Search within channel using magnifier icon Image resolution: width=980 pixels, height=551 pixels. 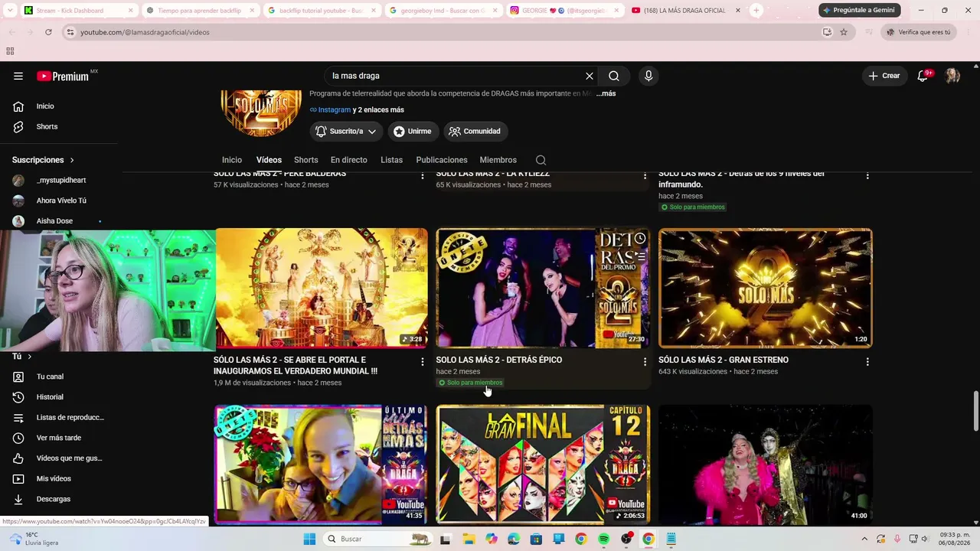point(541,160)
